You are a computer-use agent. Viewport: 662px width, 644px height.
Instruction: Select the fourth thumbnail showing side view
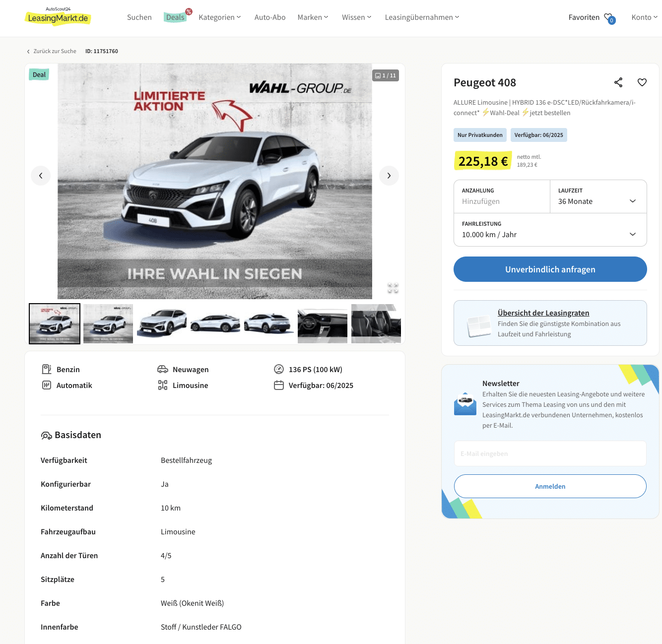point(215,323)
